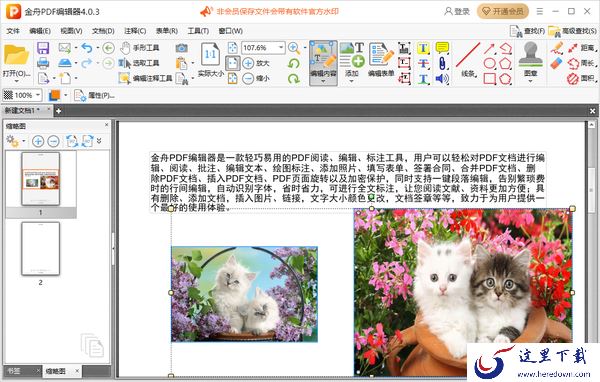Select the red arrow drawing tool
Screen dimensions: 600x382
[x=489, y=48]
